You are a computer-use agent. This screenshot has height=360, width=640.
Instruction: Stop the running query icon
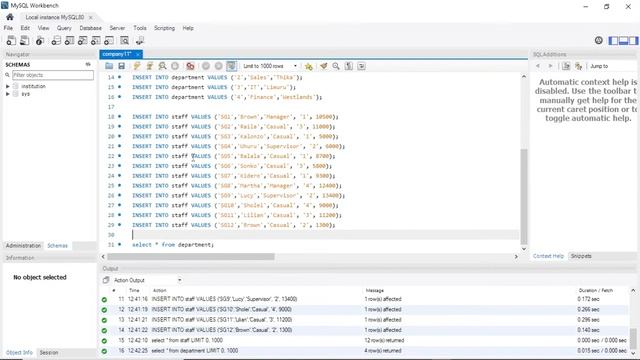[x=175, y=66]
